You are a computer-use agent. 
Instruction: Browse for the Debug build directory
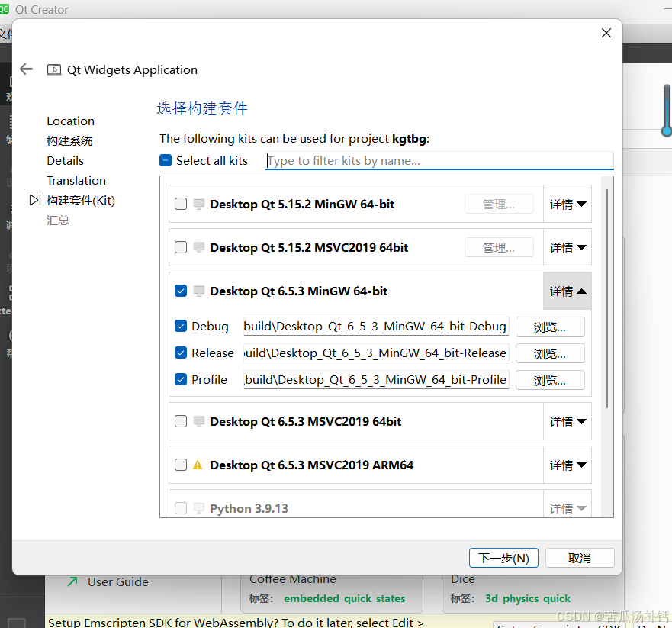click(550, 327)
